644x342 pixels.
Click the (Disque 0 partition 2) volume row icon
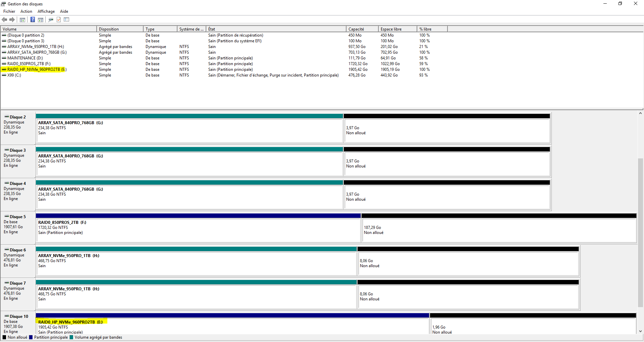(x=4, y=35)
